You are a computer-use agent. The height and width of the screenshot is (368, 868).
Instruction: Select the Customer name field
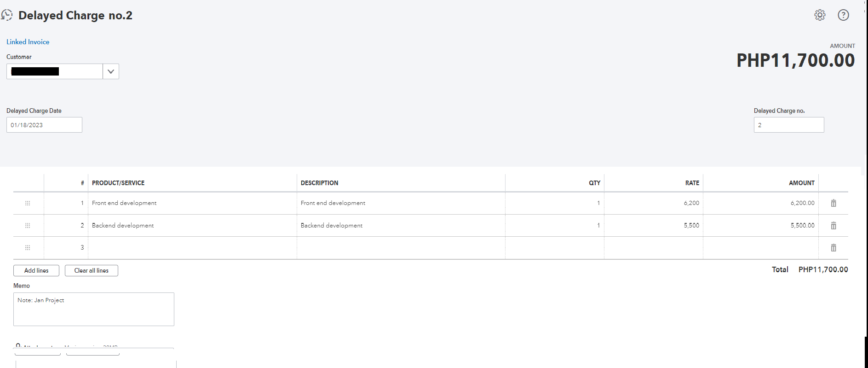pyautogui.click(x=54, y=71)
